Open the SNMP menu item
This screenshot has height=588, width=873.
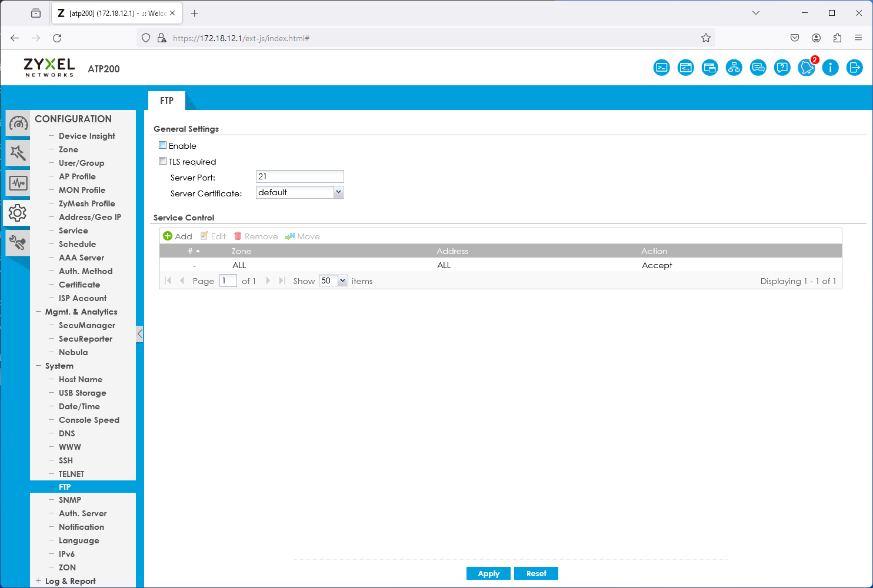tap(70, 500)
